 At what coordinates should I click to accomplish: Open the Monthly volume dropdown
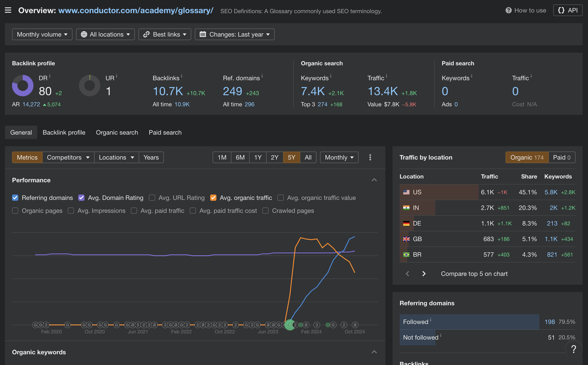pyautogui.click(x=42, y=34)
